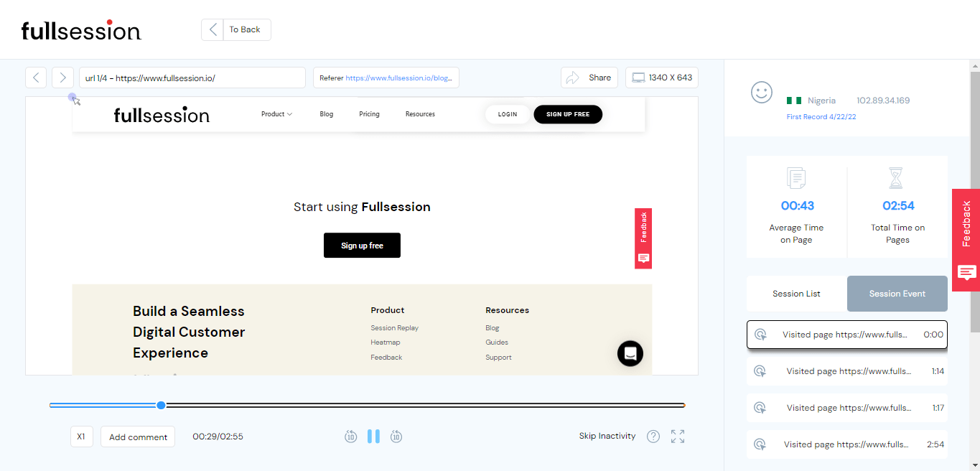Select the Visited page event at 1:14
Screen dimensions: 980x471
point(847,371)
